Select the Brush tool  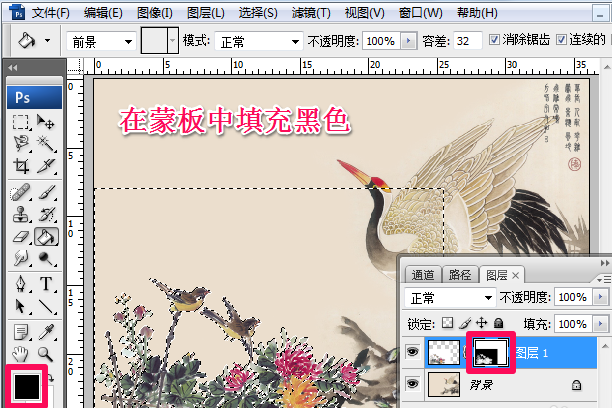(x=46, y=192)
